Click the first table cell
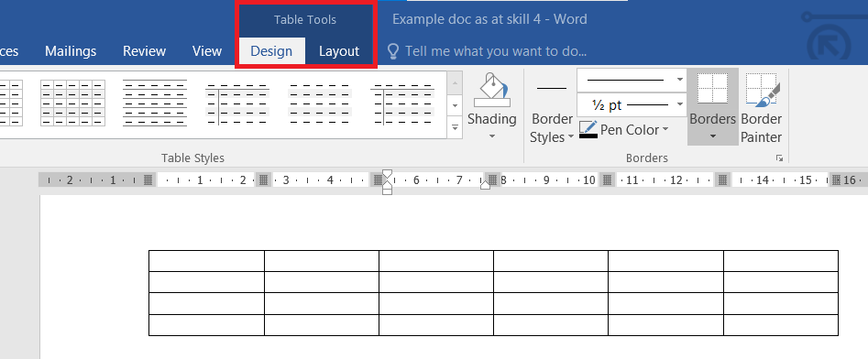The width and height of the screenshot is (868, 359). [x=206, y=260]
